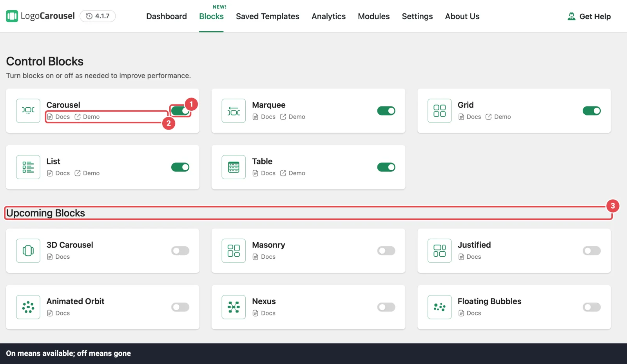This screenshot has height=364, width=627.
Task: Enable the Animated Orbit toggle
Action: pyautogui.click(x=180, y=307)
